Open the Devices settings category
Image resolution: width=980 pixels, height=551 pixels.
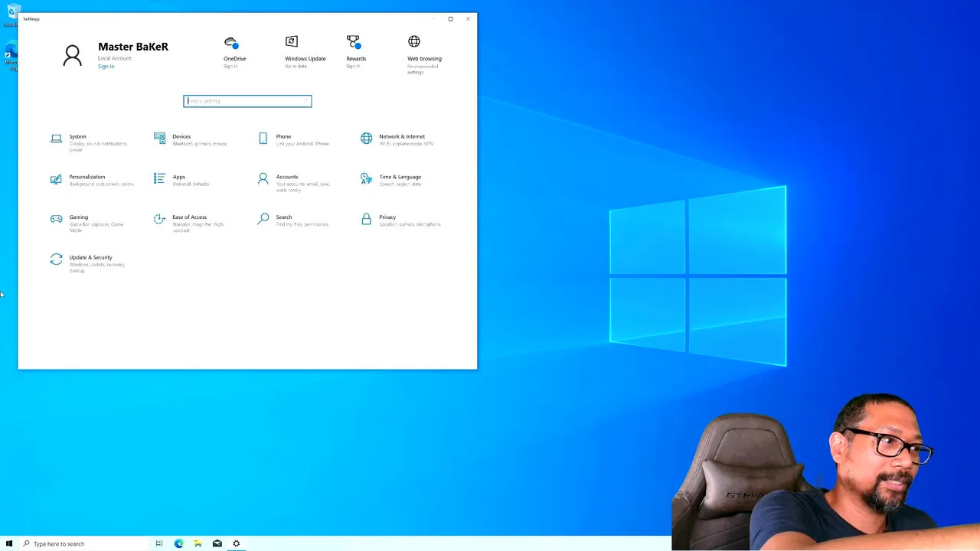(191, 140)
